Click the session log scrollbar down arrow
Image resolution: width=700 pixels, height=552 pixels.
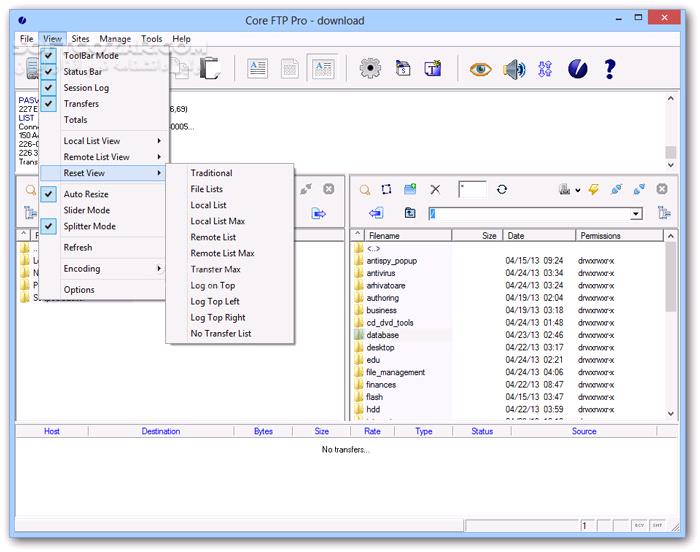click(x=671, y=165)
